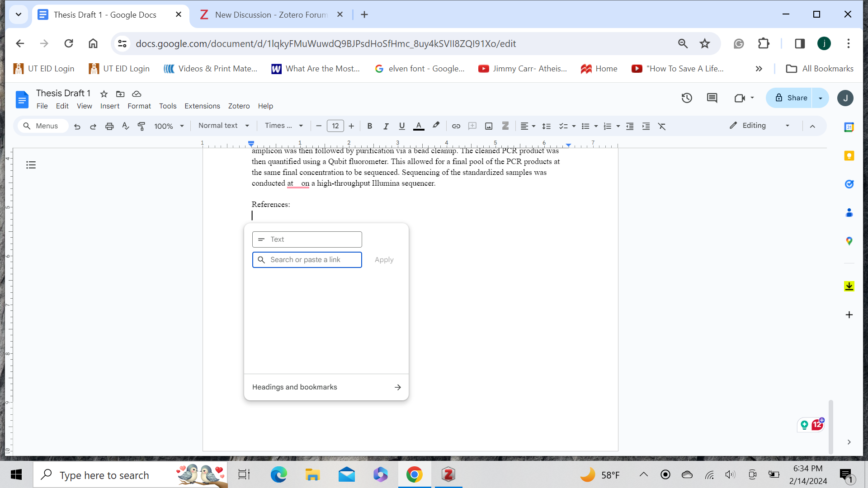Open the Zotero menu
The image size is (868, 488).
click(x=239, y=106)
